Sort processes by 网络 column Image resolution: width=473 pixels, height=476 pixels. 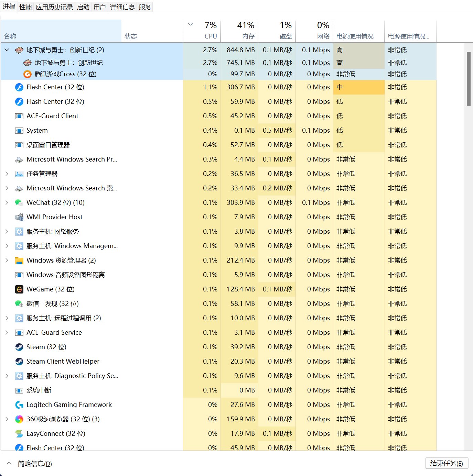[x=314, y=31]
